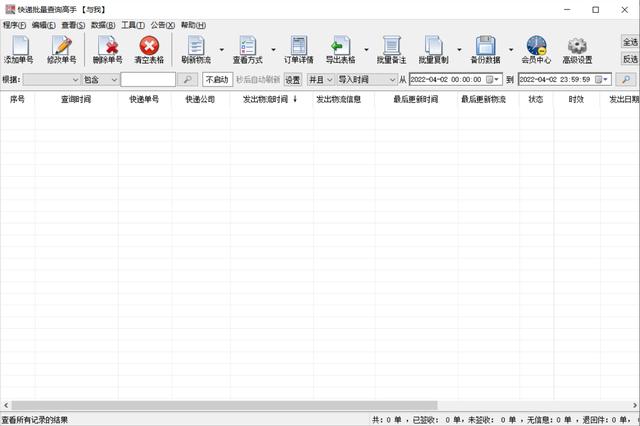Sort by the 发出物流时间 column header

tap(271, 99)
